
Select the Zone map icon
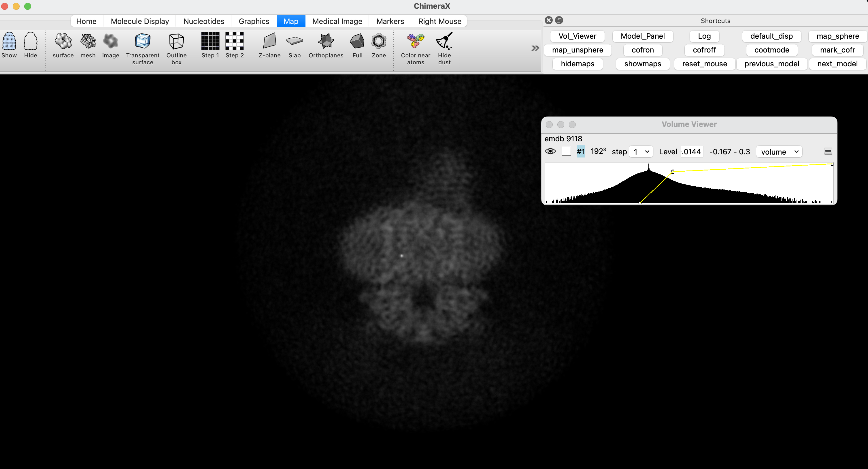(x=378, y=42)
